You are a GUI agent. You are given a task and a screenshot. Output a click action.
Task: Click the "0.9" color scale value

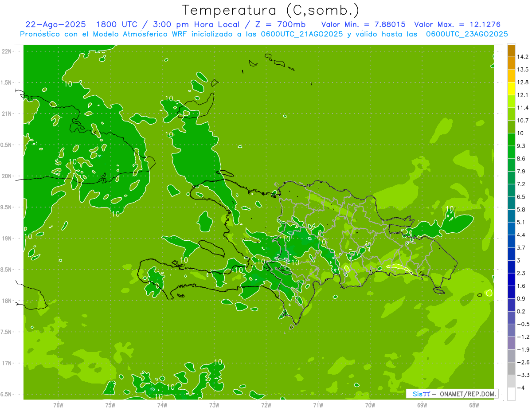point(521,299)
